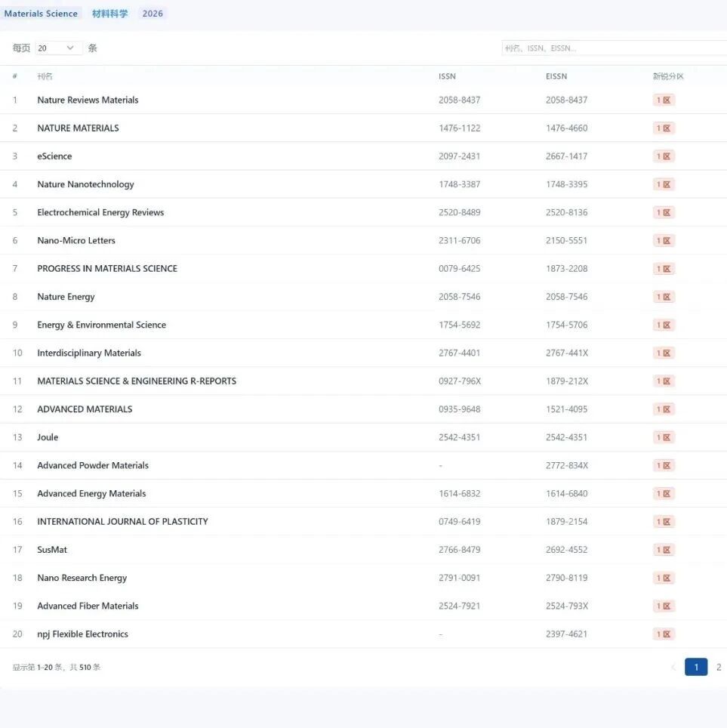Click EISSN value 2524-793X
The image size is (727, 728).
tap(567, 606)
